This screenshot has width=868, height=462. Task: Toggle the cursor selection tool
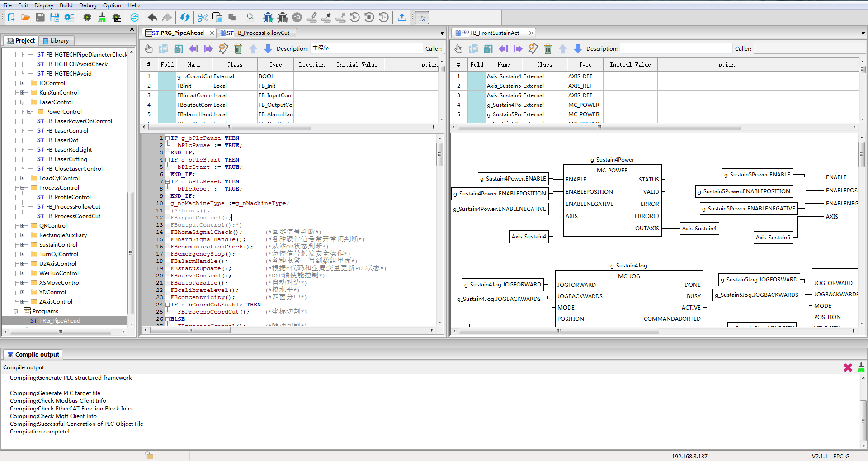422,18
